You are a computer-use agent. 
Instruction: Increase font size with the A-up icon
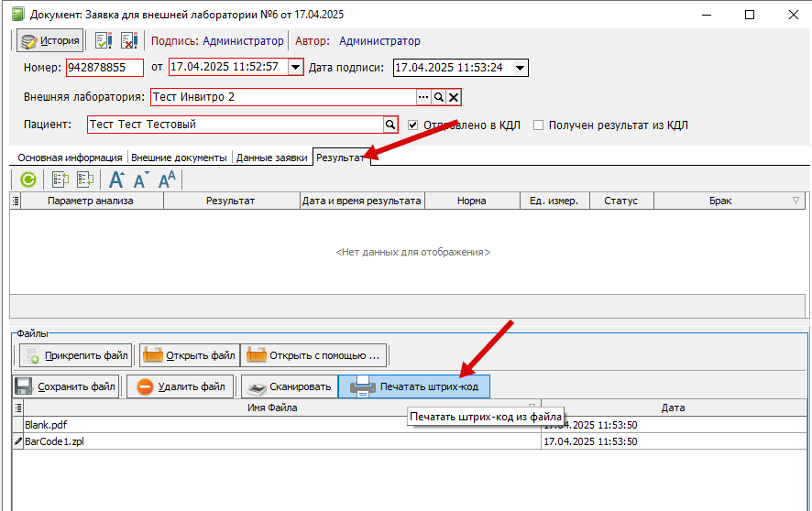click(x=116, y=179)
